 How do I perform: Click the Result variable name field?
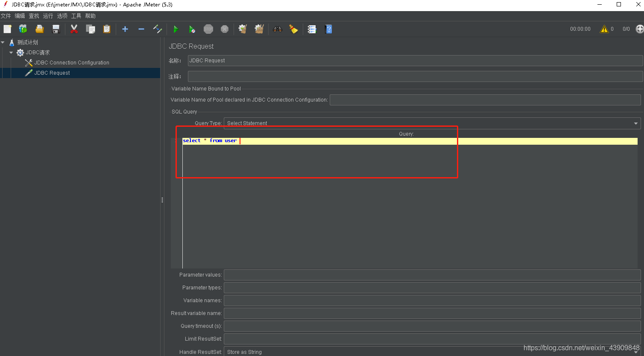(432, 313)
